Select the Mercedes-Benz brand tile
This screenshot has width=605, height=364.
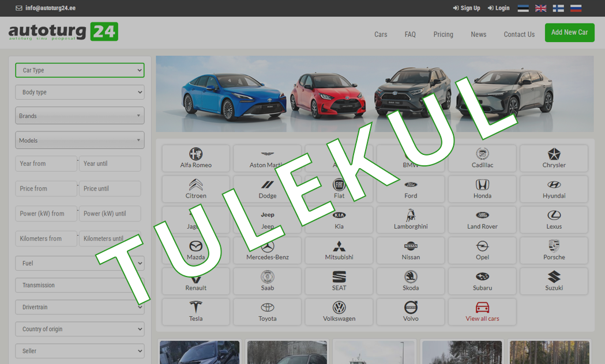pyautogui.click(x=268, y=251)
